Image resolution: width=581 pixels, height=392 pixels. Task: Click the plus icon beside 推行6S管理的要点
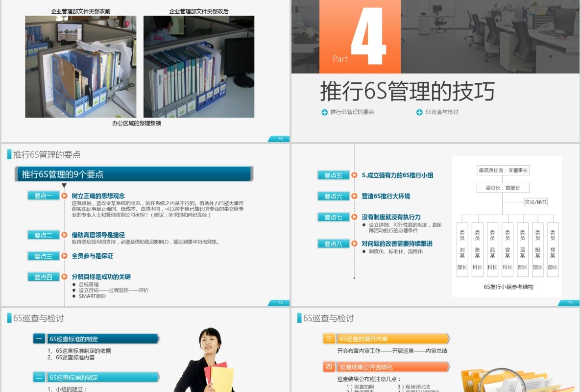pos(324,112)
